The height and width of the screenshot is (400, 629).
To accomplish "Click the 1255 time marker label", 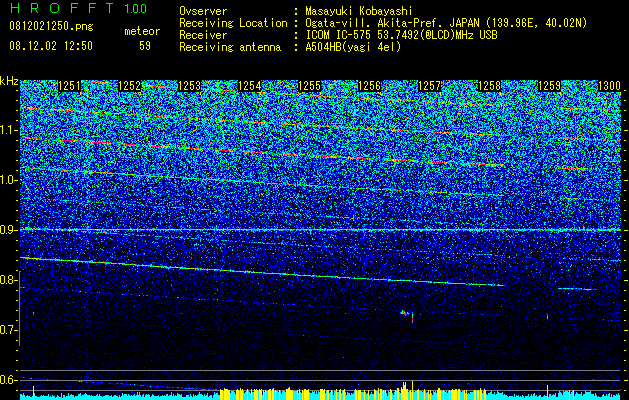I will [309, 86].
